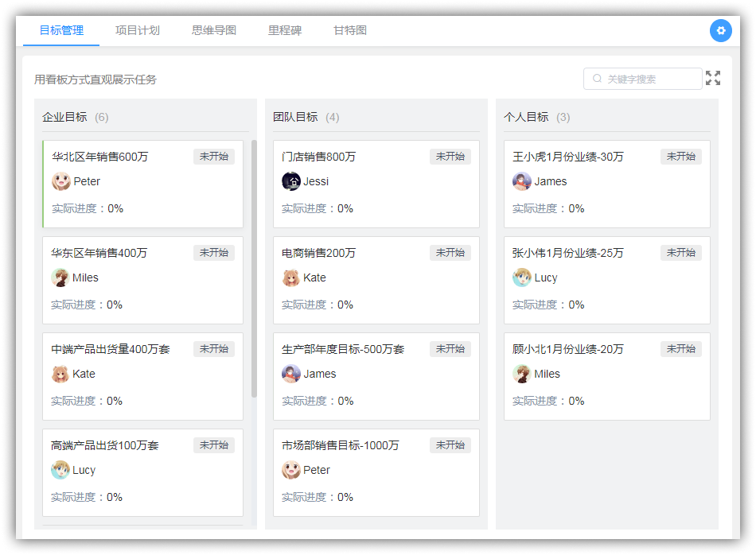Open the 门店销售800万 goal title

click(318, 157)
